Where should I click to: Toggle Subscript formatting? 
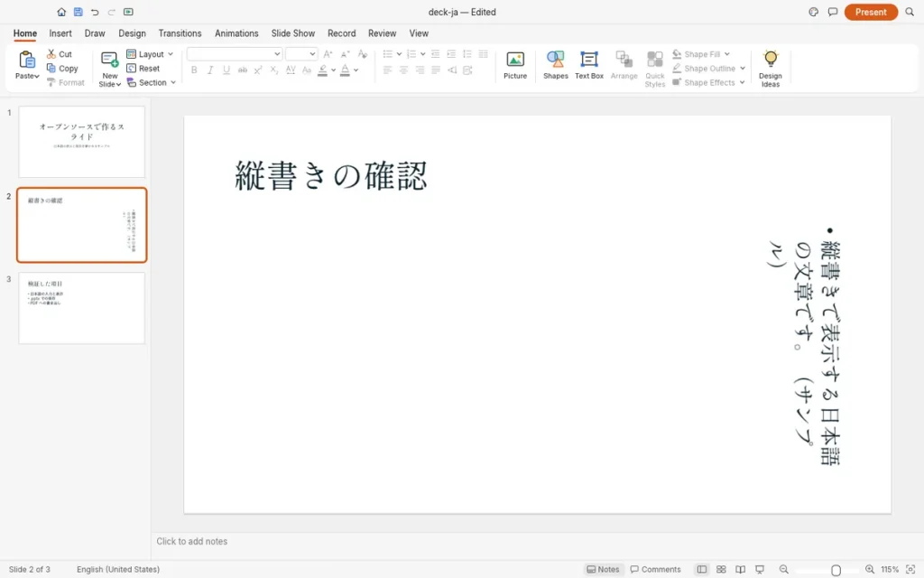click(x=274, y=70)
